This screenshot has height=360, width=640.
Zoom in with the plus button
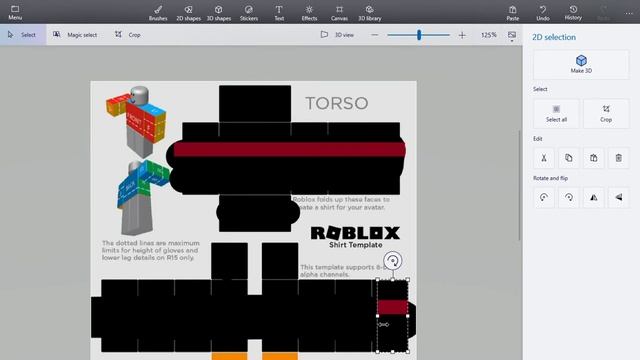tap(462, 35)
